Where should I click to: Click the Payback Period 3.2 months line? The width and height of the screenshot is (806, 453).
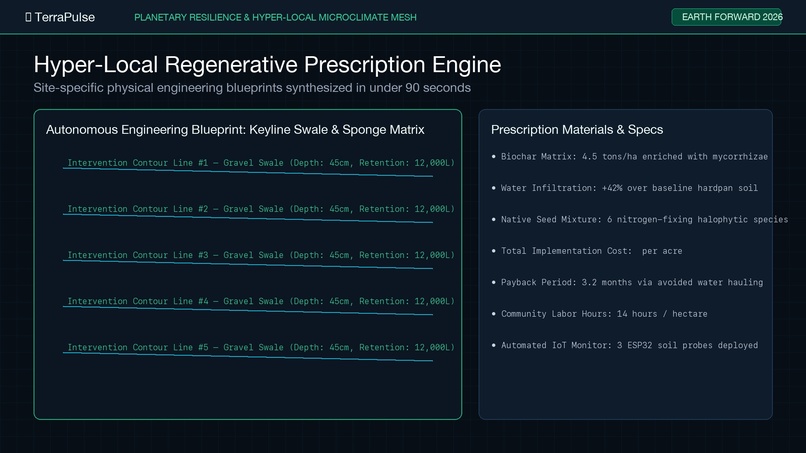click(x=627, y=282)
